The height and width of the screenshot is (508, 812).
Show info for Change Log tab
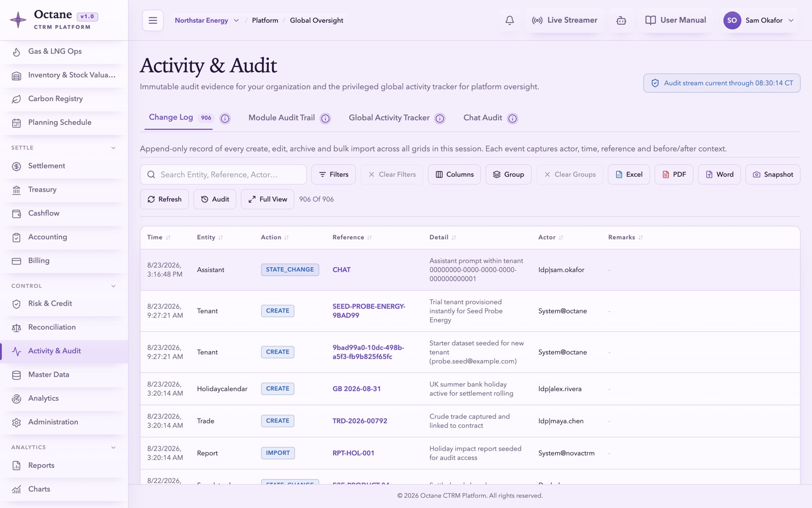[x=225, y=118]
